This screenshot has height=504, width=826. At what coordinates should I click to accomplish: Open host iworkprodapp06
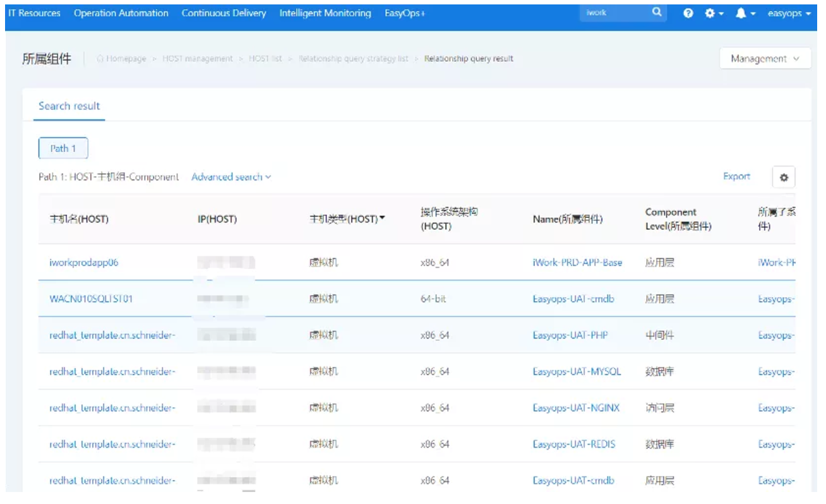[x=83, y=263]
